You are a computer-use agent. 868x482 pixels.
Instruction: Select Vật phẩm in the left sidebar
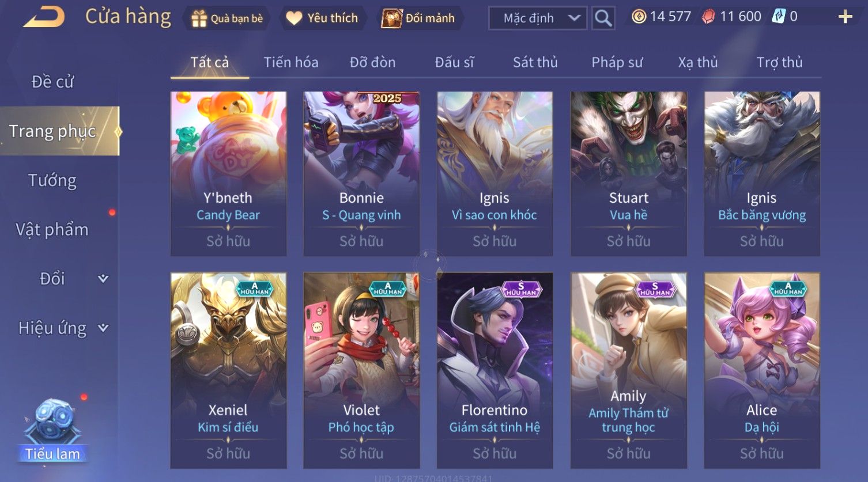pos(52,230)
